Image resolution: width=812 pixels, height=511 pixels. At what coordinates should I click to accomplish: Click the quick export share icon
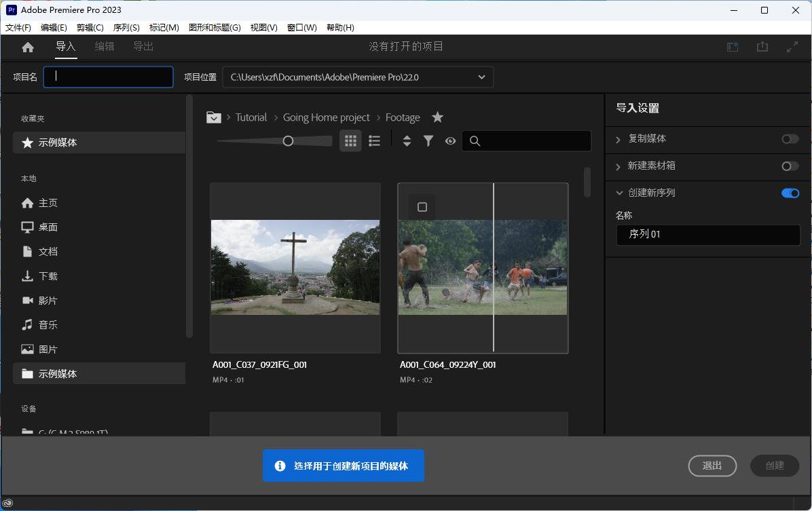(762, 47)
